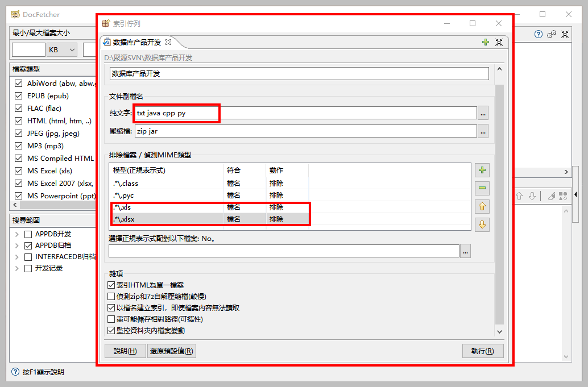Run indexing with the 執行 button

coord(483,351)
